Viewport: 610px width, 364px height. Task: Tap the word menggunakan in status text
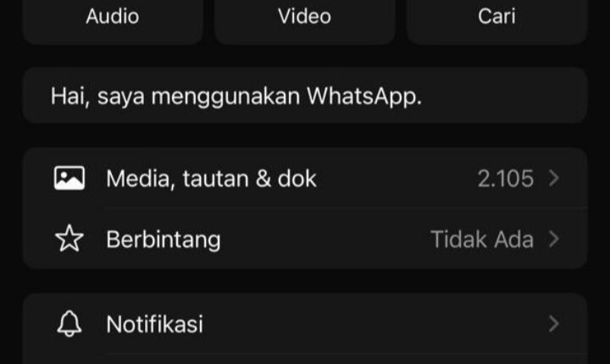(x=225, y=97)
